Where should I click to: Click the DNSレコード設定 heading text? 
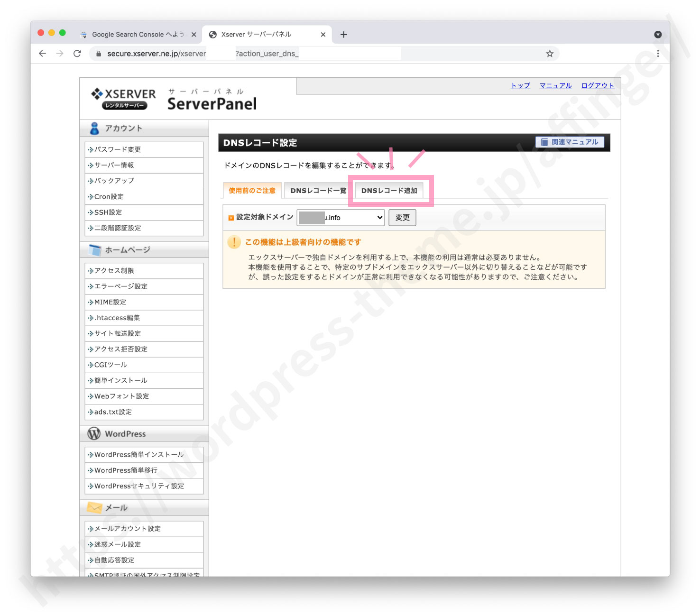coord(260,143)
